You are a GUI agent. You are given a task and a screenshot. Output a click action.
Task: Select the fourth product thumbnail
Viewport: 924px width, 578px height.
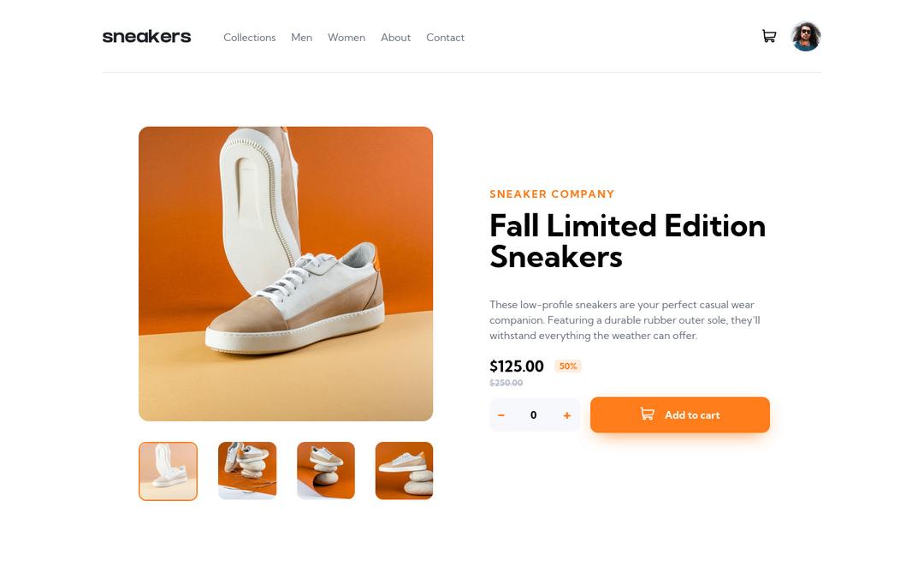[x=404, y=471]
